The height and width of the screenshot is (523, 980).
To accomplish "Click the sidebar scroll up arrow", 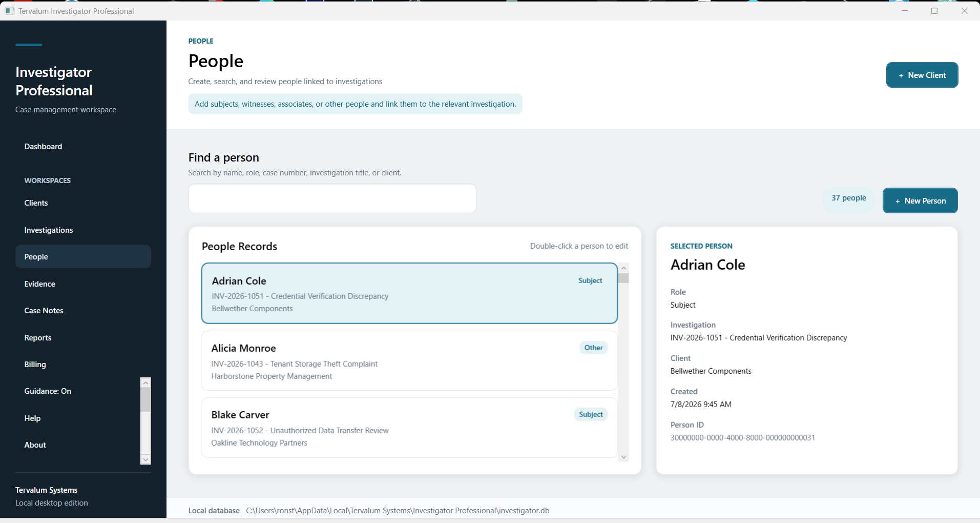I will (146, 383).
